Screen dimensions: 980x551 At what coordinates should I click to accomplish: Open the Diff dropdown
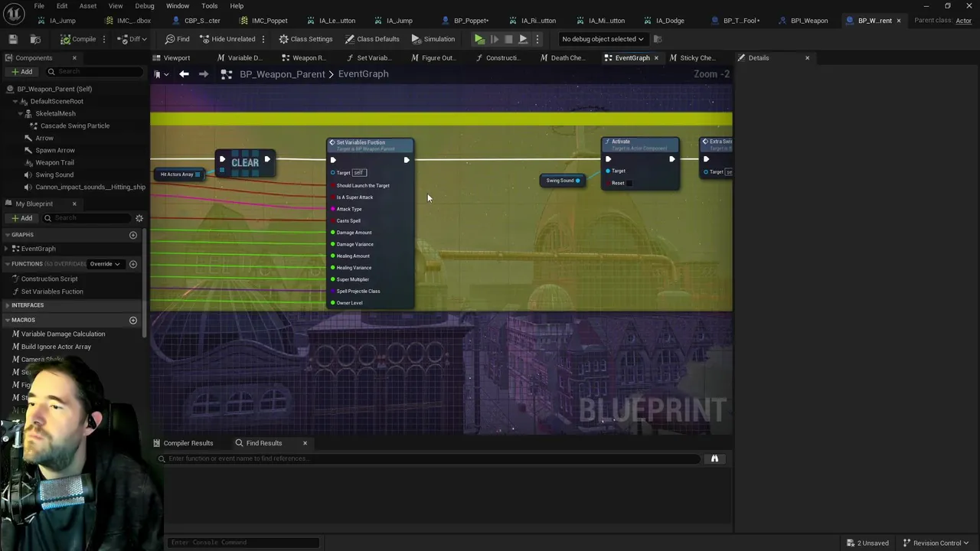pyautogui.click(x=132, y=39)
